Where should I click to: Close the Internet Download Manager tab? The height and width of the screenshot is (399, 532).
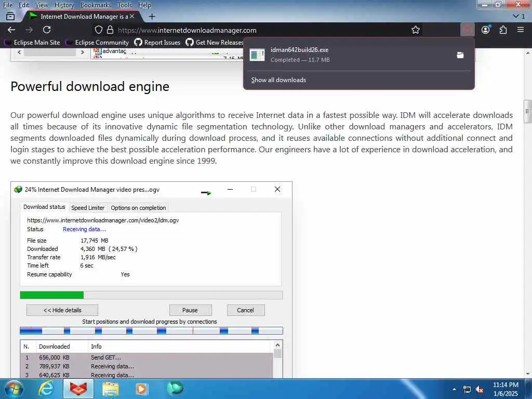132,16
